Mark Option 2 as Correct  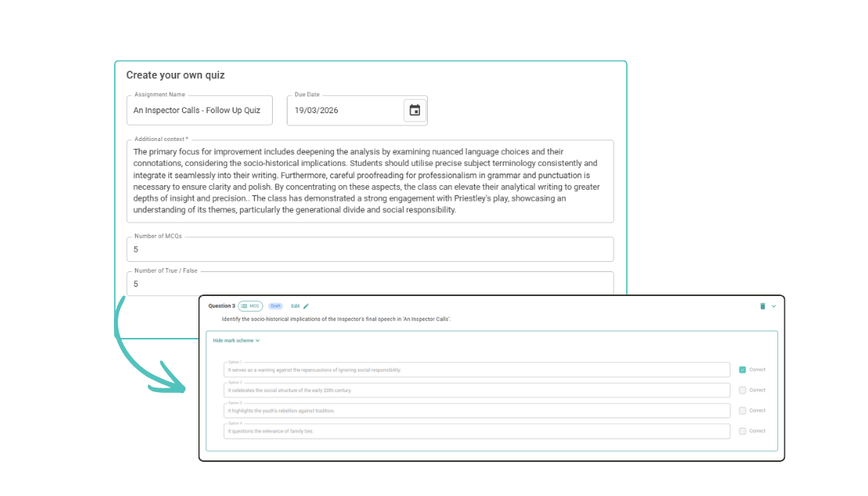pos(742,390)
